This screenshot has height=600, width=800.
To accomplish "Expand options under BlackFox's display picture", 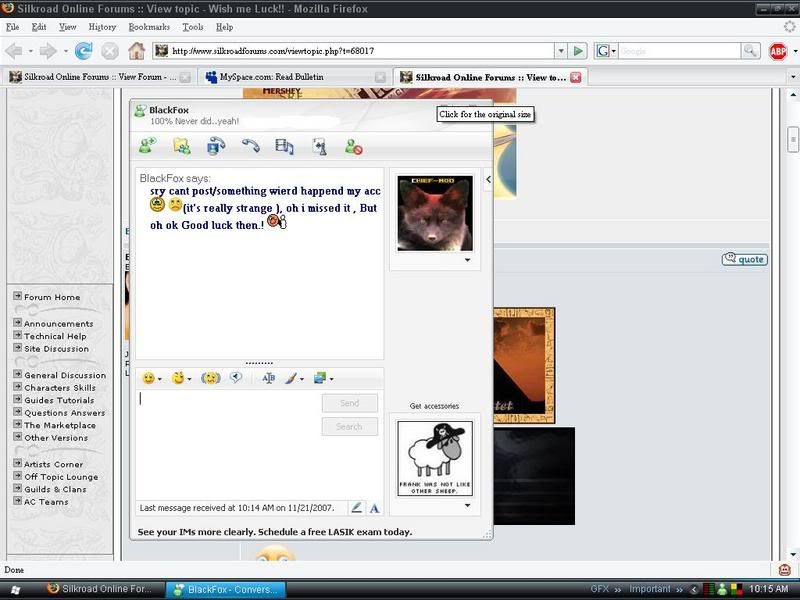I will 467,260.
